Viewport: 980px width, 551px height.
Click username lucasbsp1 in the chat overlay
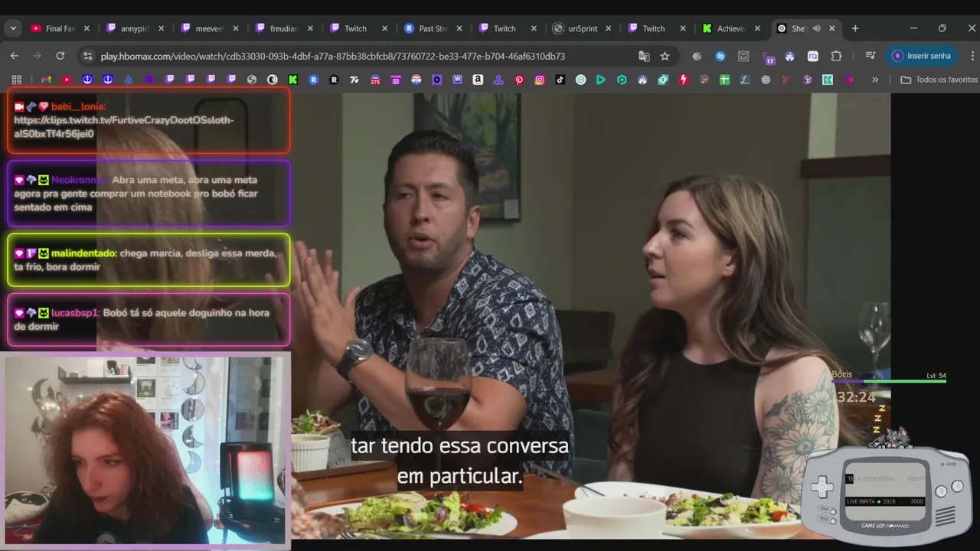tap(75, 313)
